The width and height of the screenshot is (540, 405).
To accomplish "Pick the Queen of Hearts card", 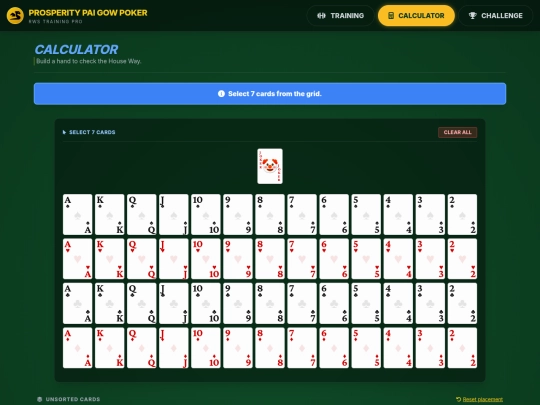I will (142, 259).
